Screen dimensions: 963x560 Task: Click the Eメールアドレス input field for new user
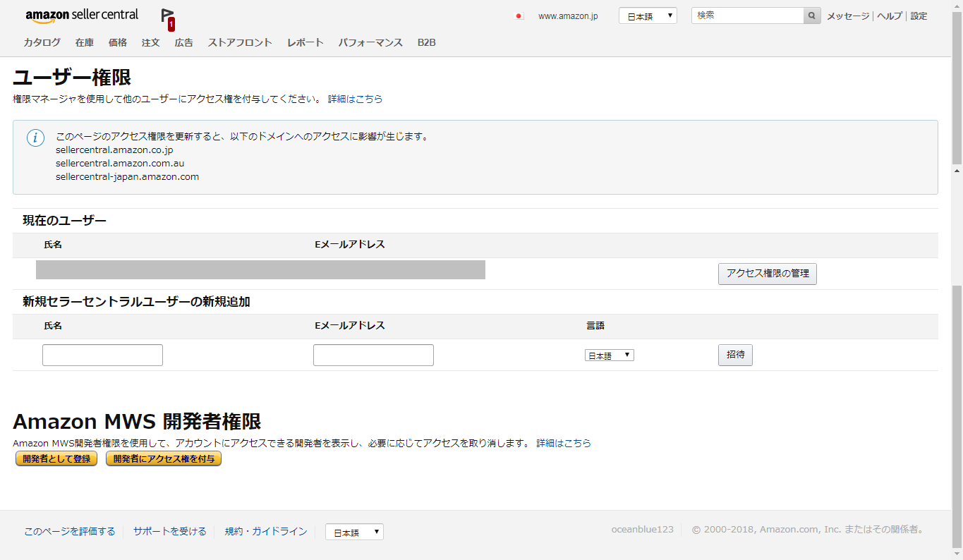pyautogui.click(x=373, y=355)
